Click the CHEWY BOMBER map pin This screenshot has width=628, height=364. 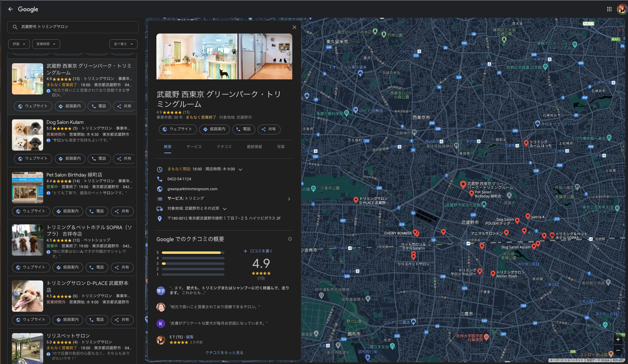(x=415, y=233)
